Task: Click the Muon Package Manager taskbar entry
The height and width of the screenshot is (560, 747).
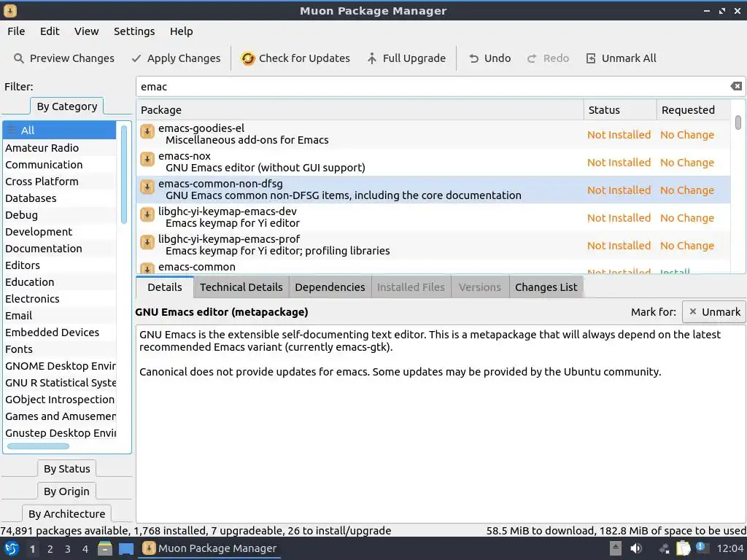Action: pos(209,548)
